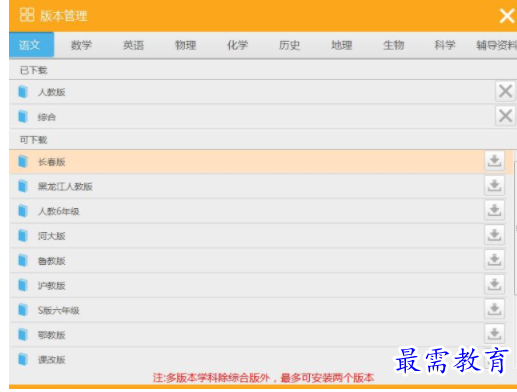Viewport: 517px width, 392px height.
Task: Go to the 生物 tab
Action: click(x=394, y=45)
